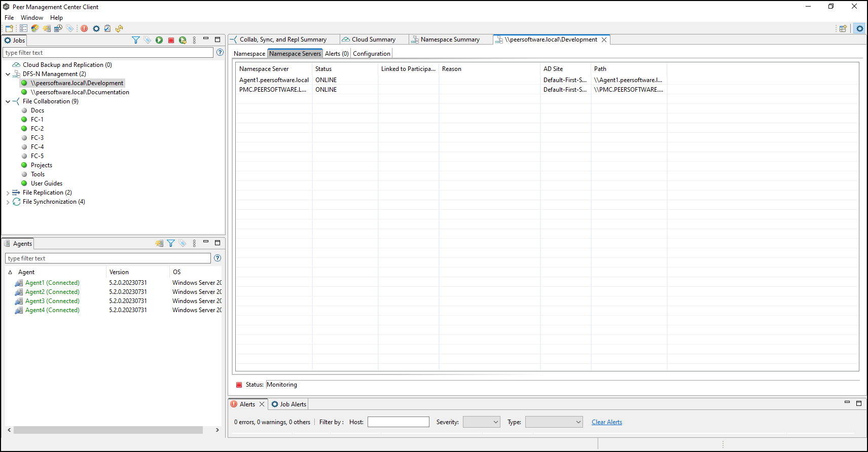Click the blue funnel filter icon in Jobs panel
Image resolution: width=868 pixels, height=452 pixels.
[135, 40]
